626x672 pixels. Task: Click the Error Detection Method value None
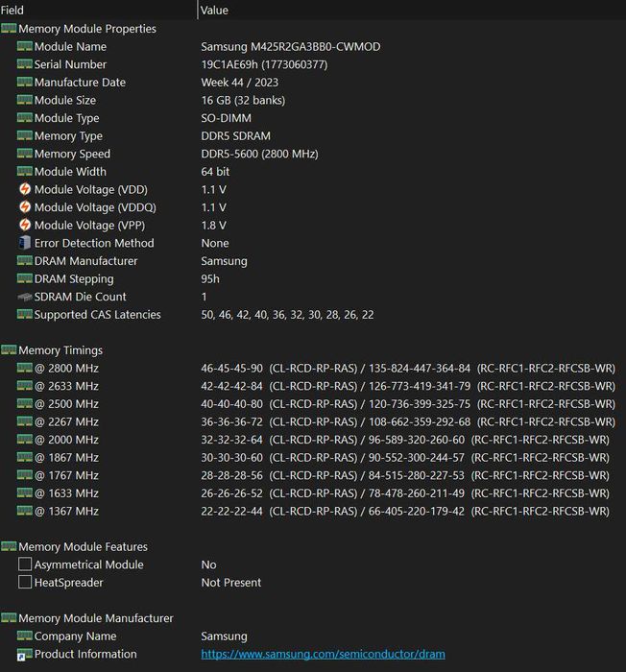pos(215,244)
